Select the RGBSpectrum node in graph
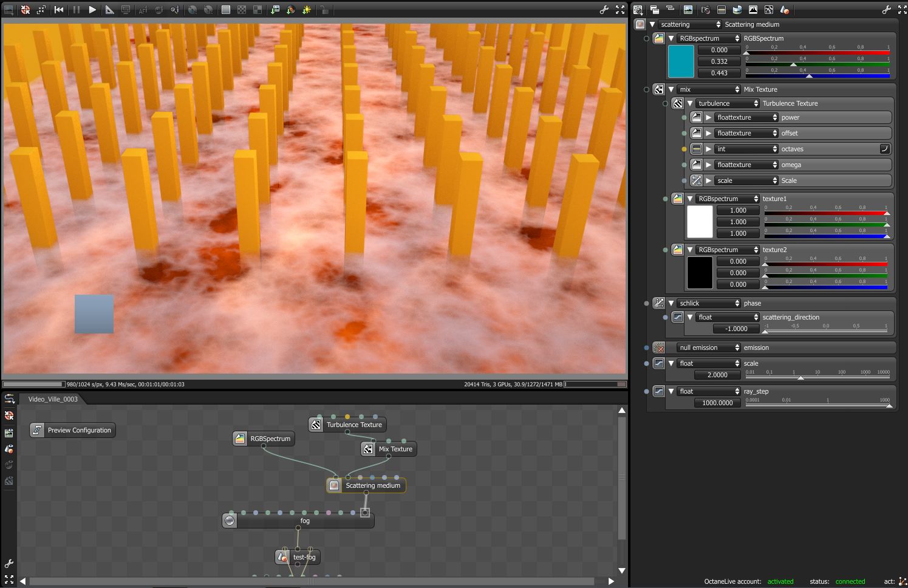 coord(264,439)
